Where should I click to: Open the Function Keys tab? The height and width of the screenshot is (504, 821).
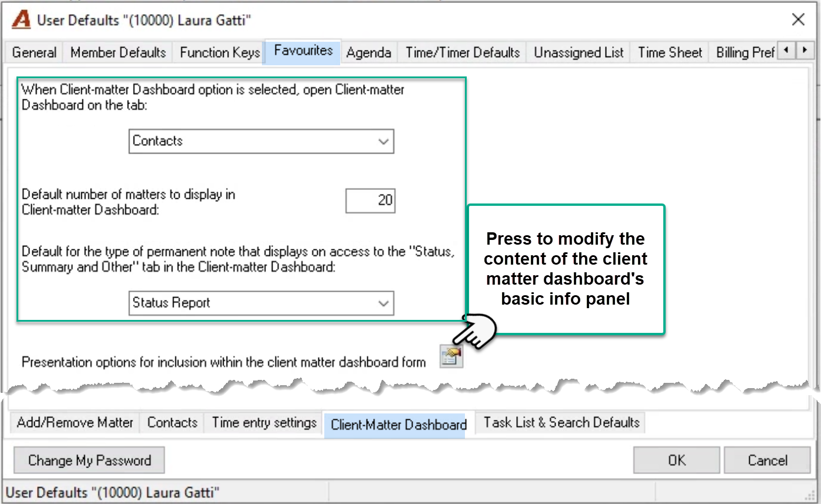click(x=220, y=52)
